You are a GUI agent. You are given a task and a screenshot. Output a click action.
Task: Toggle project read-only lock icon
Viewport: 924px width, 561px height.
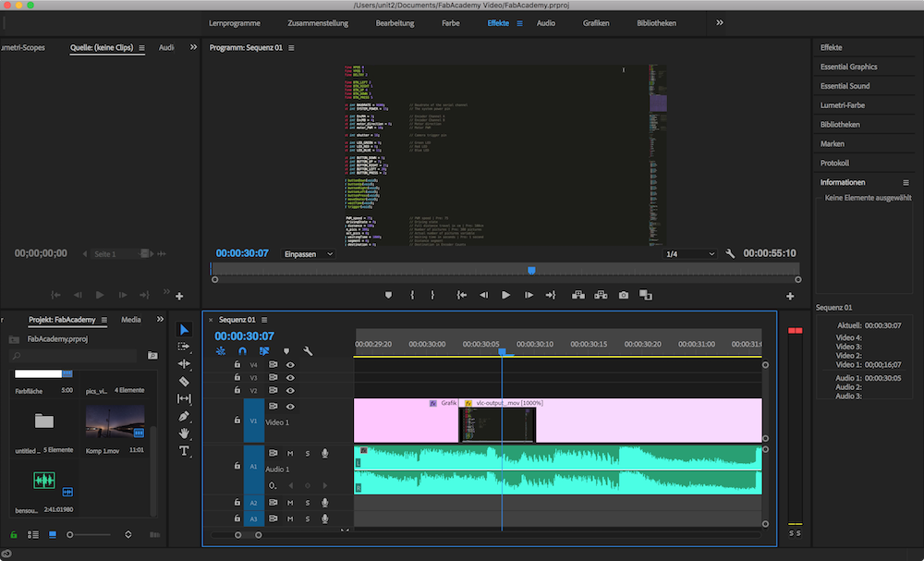(x=14, y=535)
